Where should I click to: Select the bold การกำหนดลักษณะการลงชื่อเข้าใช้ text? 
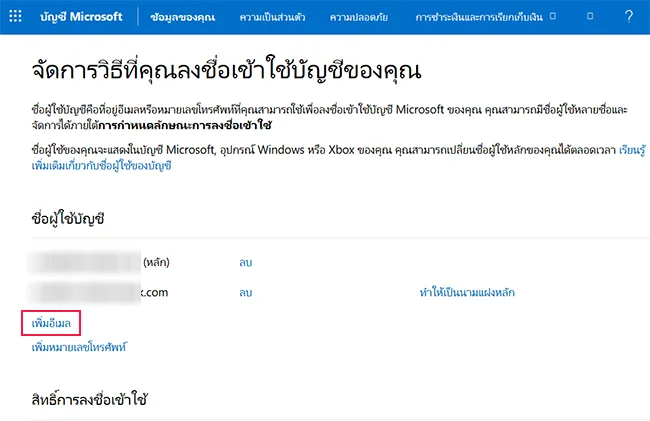point(185,125)
